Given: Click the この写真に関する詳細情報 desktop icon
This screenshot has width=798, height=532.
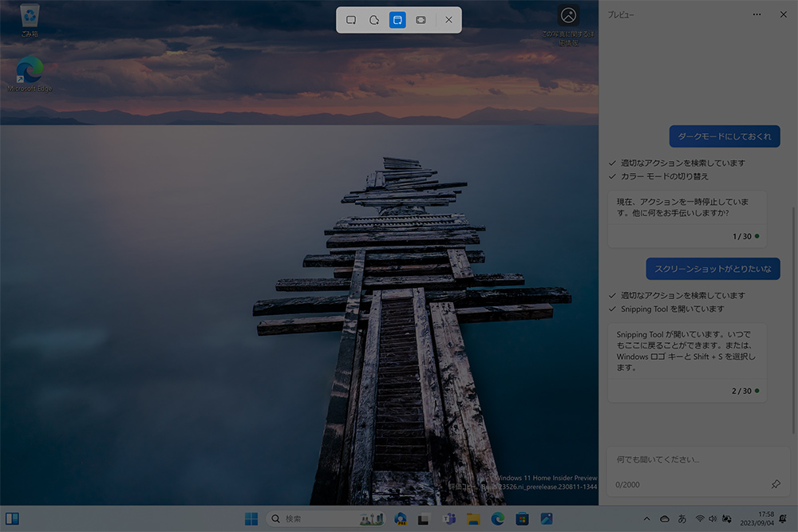Looking at the screenshot, I should pyautogui.click(x=568, y=26).
